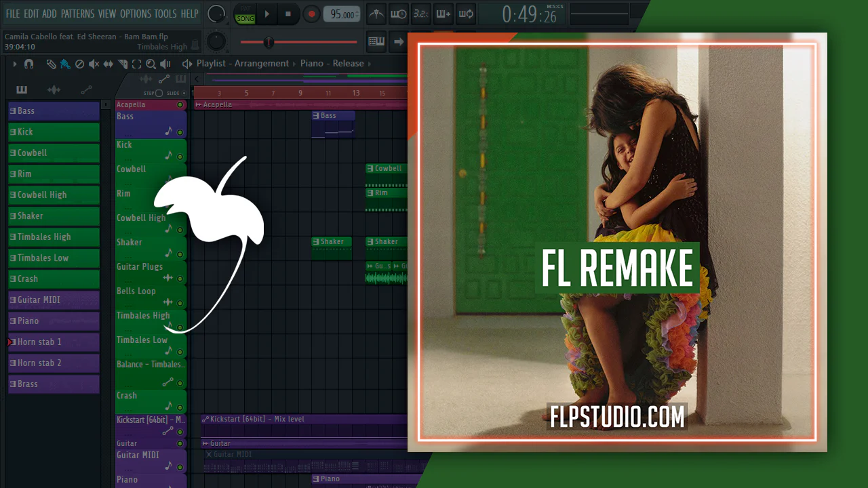868x488 pixels.
Task: Select the Slice tool
Action: (123, 64)
